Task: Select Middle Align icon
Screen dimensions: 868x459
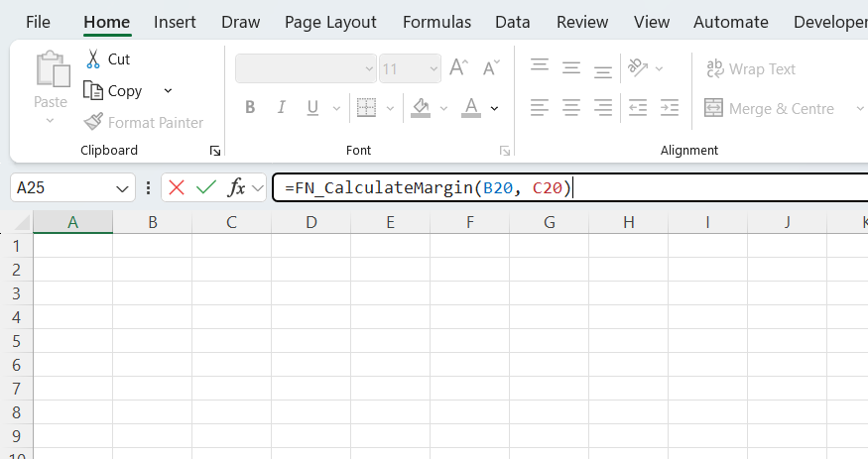Action: 570,68
